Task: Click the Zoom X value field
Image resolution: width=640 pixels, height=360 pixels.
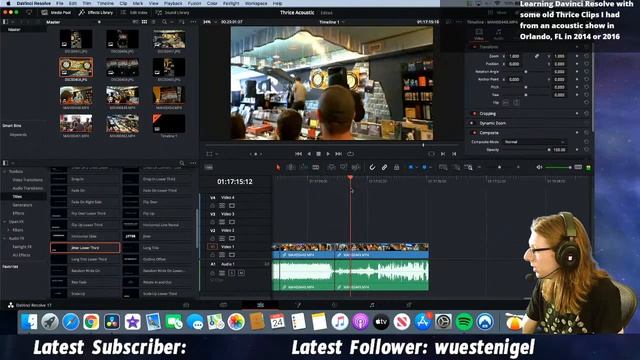Action: click(x=514, y=56)
